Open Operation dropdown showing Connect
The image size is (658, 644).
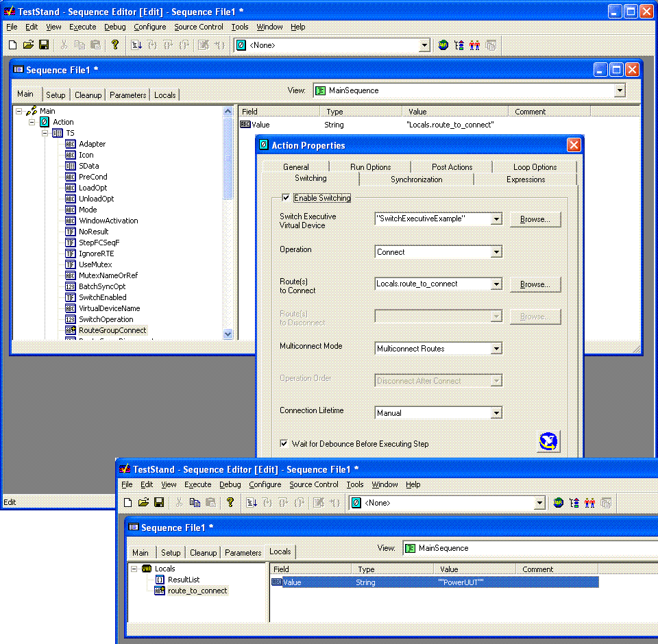tap(496, 252)
